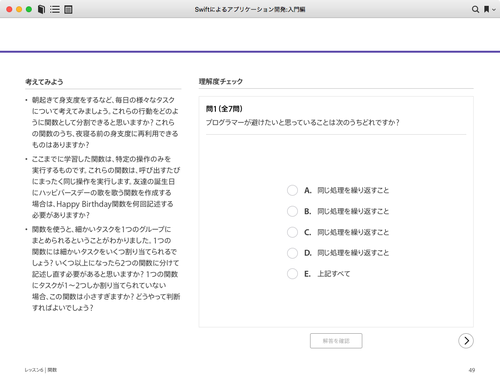Expand the bookmark dropdown chevron

(494, 10)
